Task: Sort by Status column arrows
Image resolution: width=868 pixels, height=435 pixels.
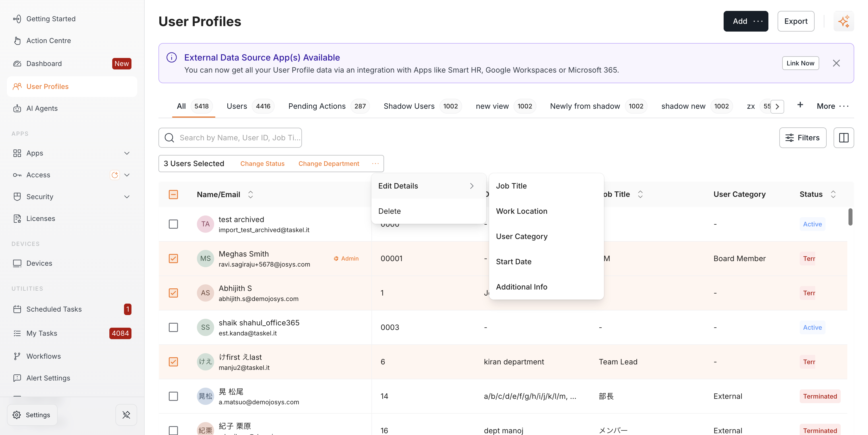Action: point(833,195)
